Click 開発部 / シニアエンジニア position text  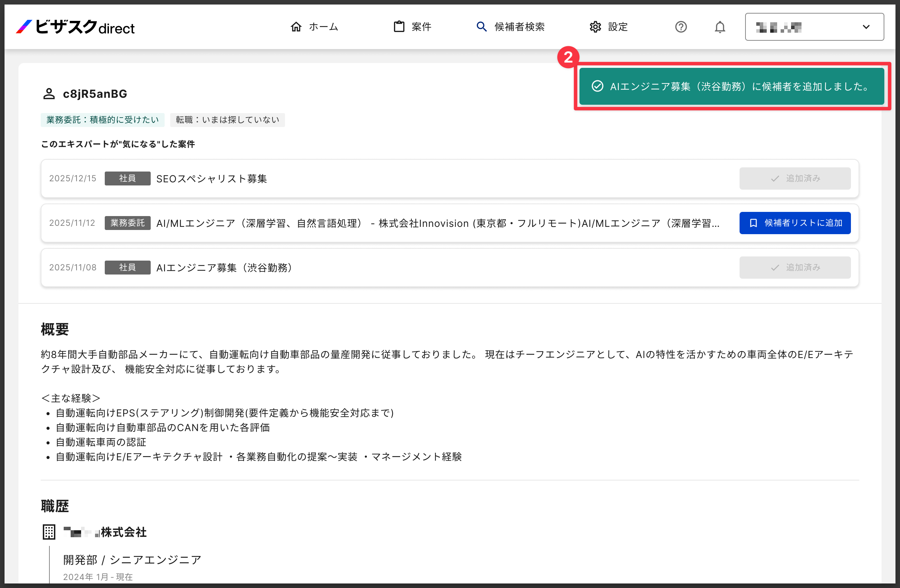[132, 560]
